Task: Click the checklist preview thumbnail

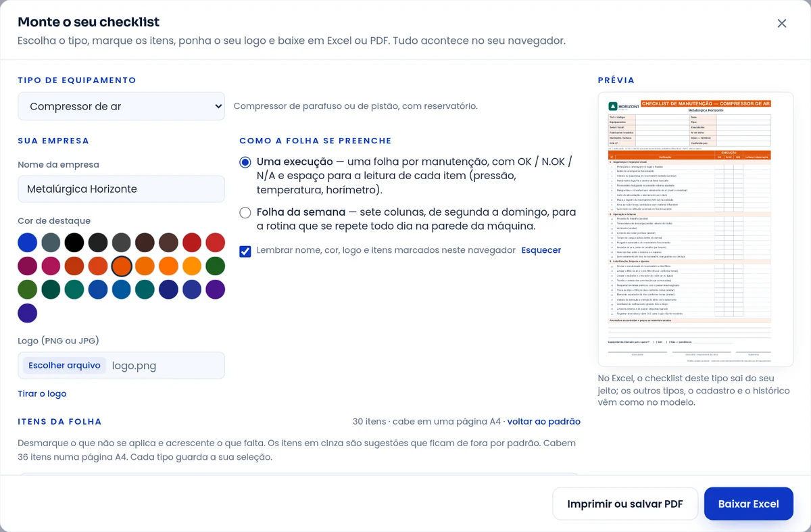Action: pyautogui.click(x=695, y=229)
